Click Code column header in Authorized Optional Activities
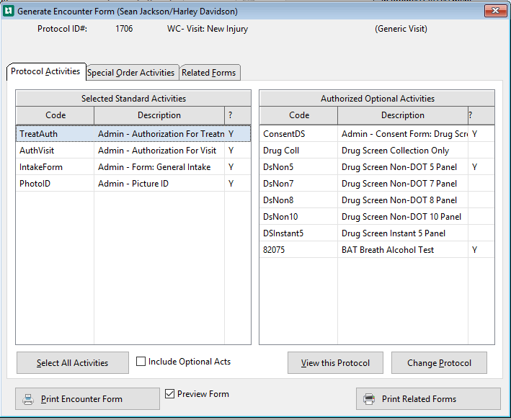This screenshot has width=511, height=420. [299, 115]
